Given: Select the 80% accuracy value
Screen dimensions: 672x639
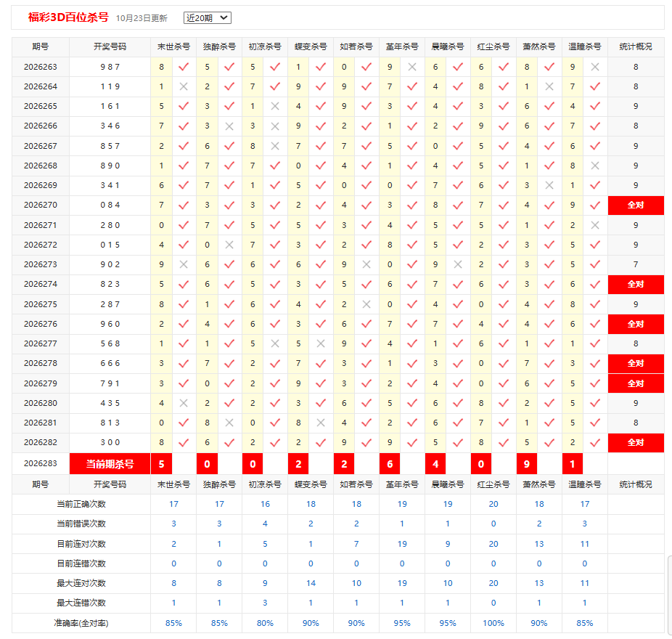Looking at the screenshot, I should coord(265,623).
